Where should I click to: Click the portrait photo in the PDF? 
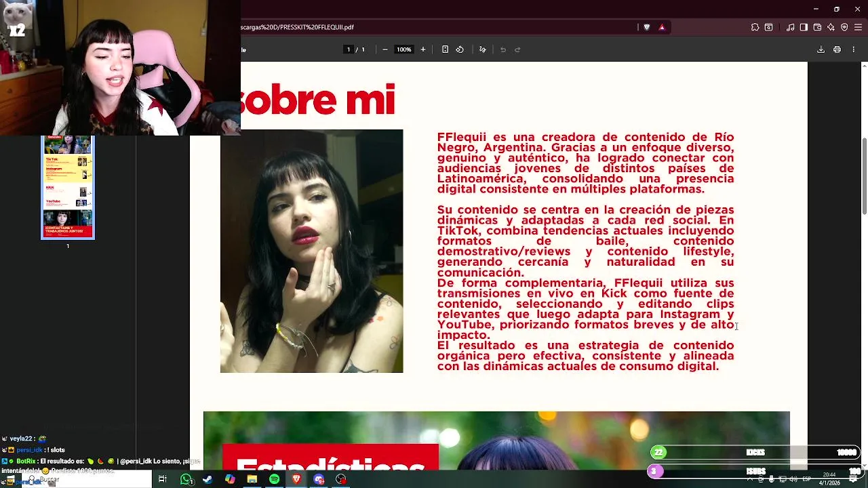tap(311, 251)
